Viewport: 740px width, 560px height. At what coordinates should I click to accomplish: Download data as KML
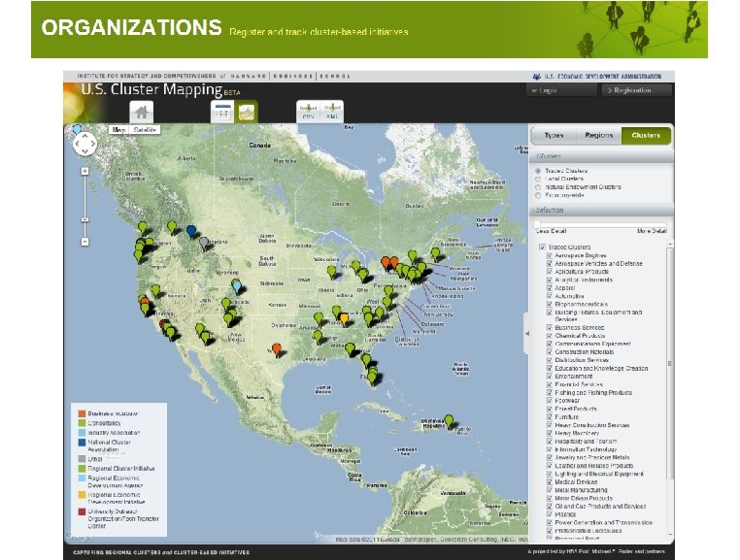(332, 112)
